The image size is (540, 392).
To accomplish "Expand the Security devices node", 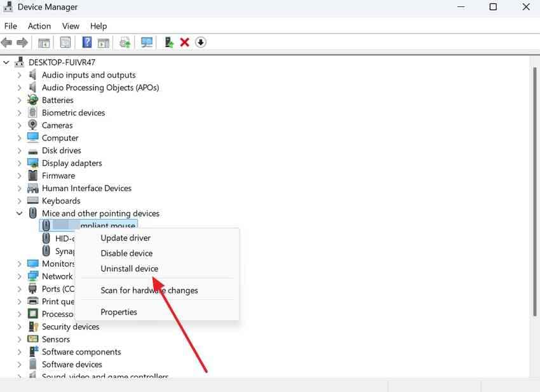I will pyautogui.click(x=19, y=327).
